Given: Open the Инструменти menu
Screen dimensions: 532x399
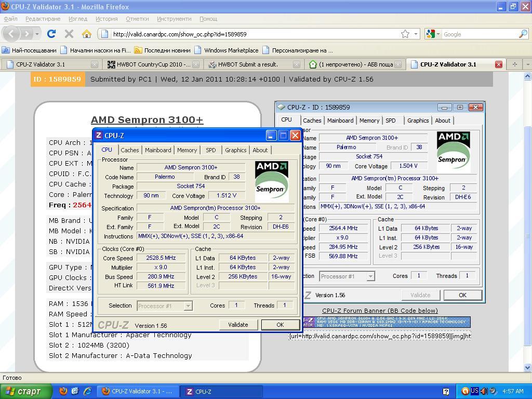Looking at the screenshot, I should pyautogui.click(x=174, y=19).
